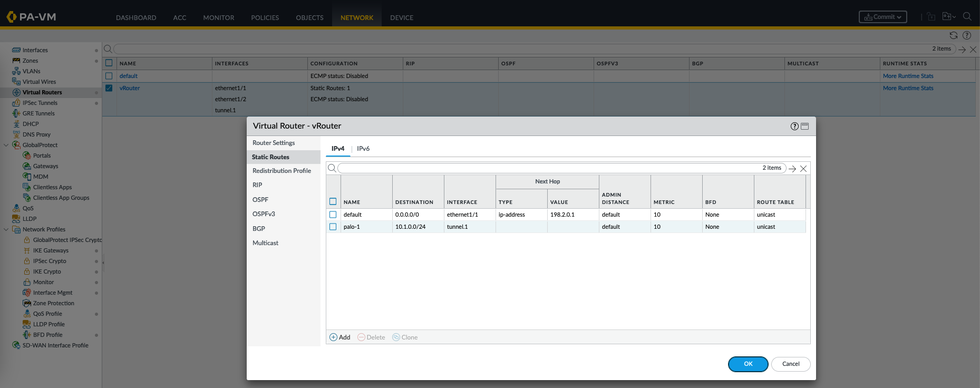Image resolution: width=980 pixels, height=388 pixels.
Task: Open Zone Protection profile in sidebar
Action: click(x=53, y=303)
